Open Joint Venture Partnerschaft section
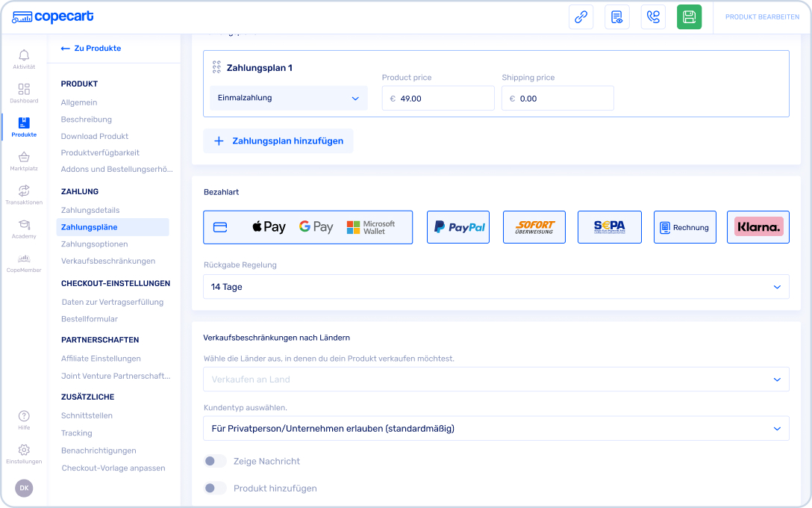The height and width of the screenshot is (508, 812). [116, 376]
